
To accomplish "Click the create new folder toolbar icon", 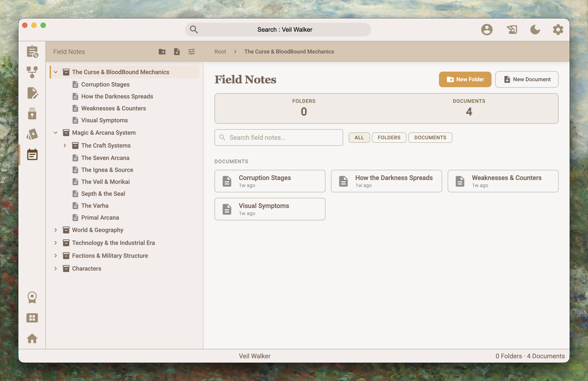I will click(162, 52).
